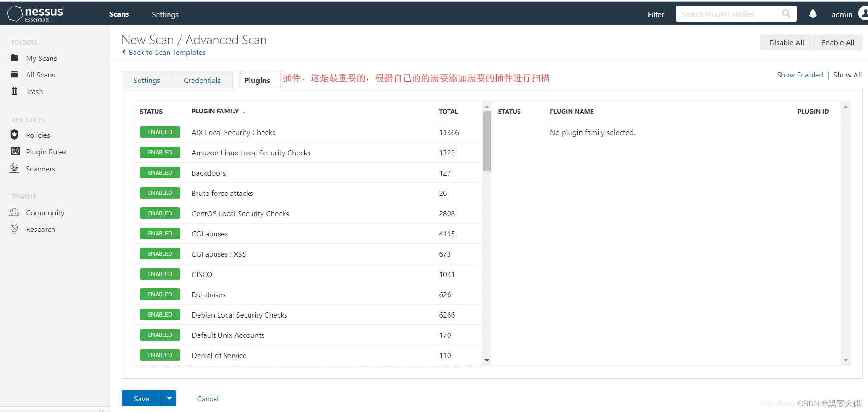Click the All Scans folder icon
This screenshot has width=868, height=412.
tap(15, 75)
